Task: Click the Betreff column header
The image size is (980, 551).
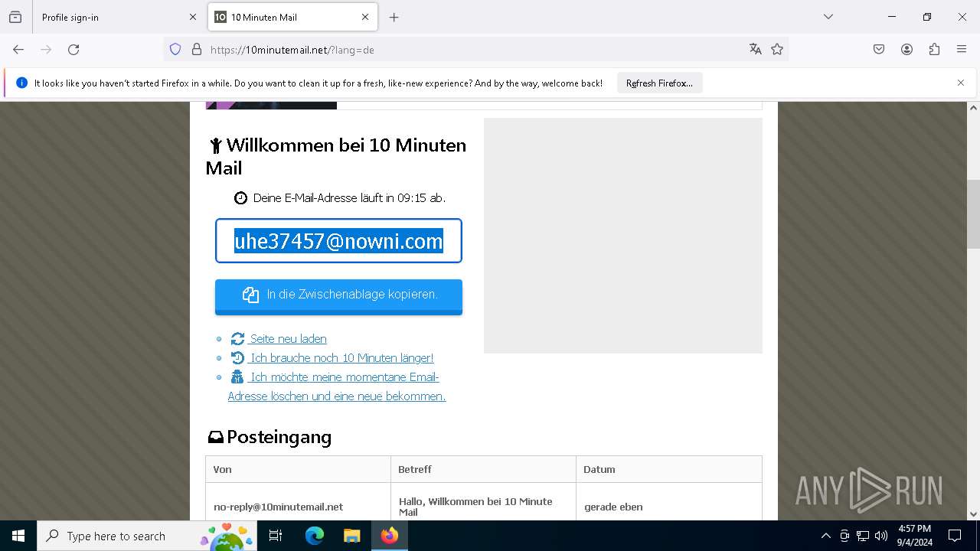Action: [483, 469]
